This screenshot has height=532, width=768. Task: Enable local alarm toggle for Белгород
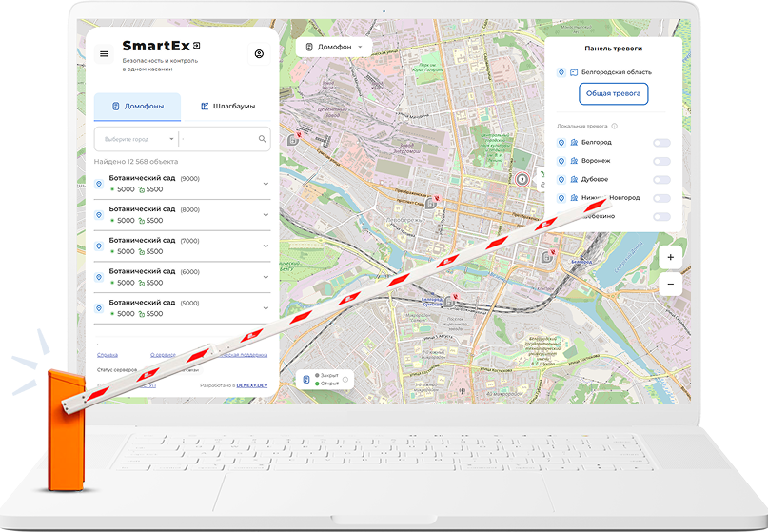coord(661,143)
